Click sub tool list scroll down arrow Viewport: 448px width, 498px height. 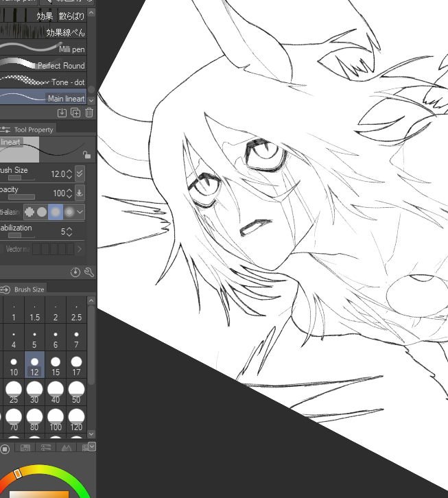[91, 100]
